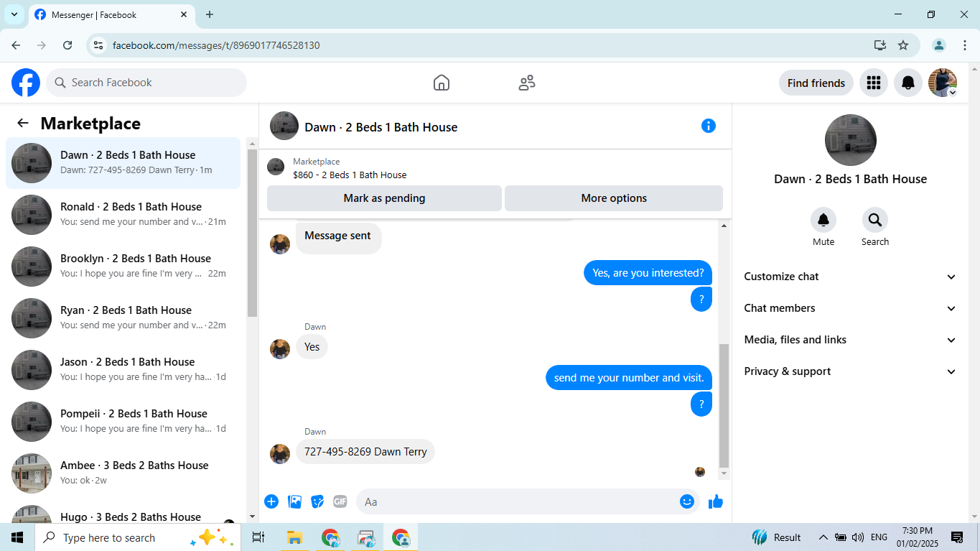Click the conversation list scrollbar

click(x=252, y=232)
